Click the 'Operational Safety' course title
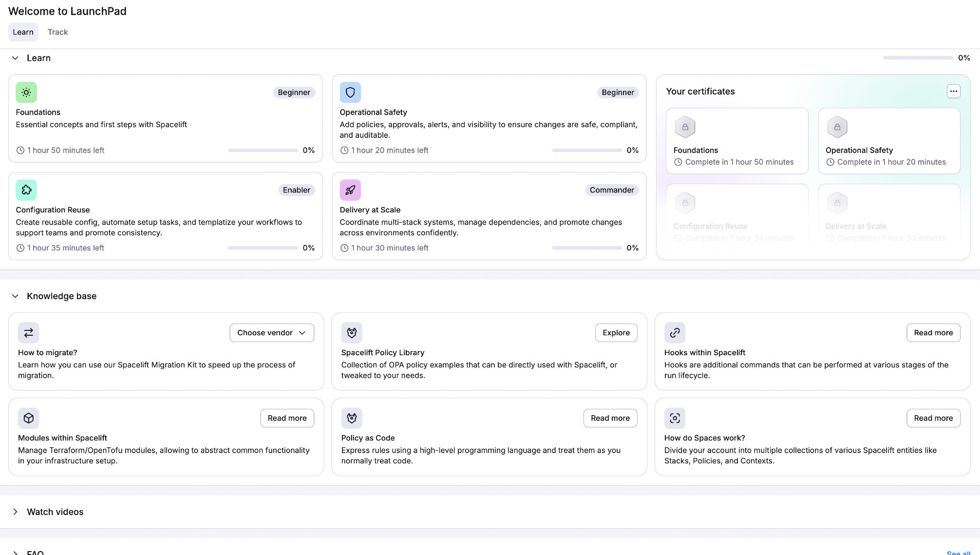 [373, 112]
